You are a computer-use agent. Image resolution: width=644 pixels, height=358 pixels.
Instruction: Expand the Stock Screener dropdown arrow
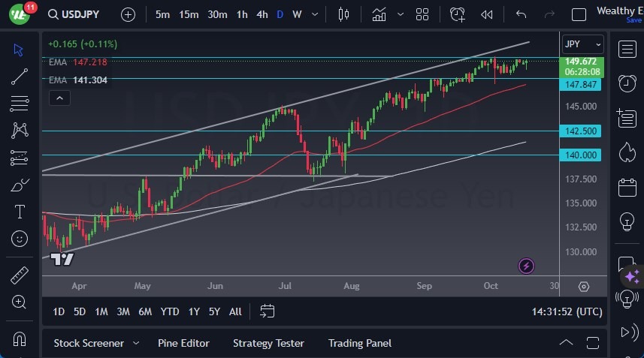(x=136, y=343)
